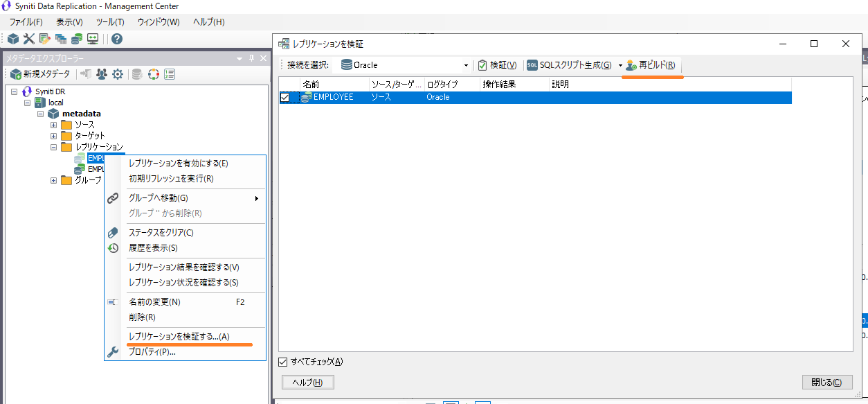Click the ヘルプ(H) button in dialog

308,383
